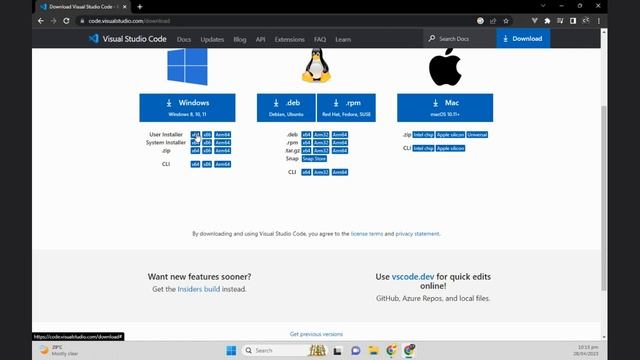Open File Explorer from the taskbar
The image size is (640, 360).
coord(373,351)
